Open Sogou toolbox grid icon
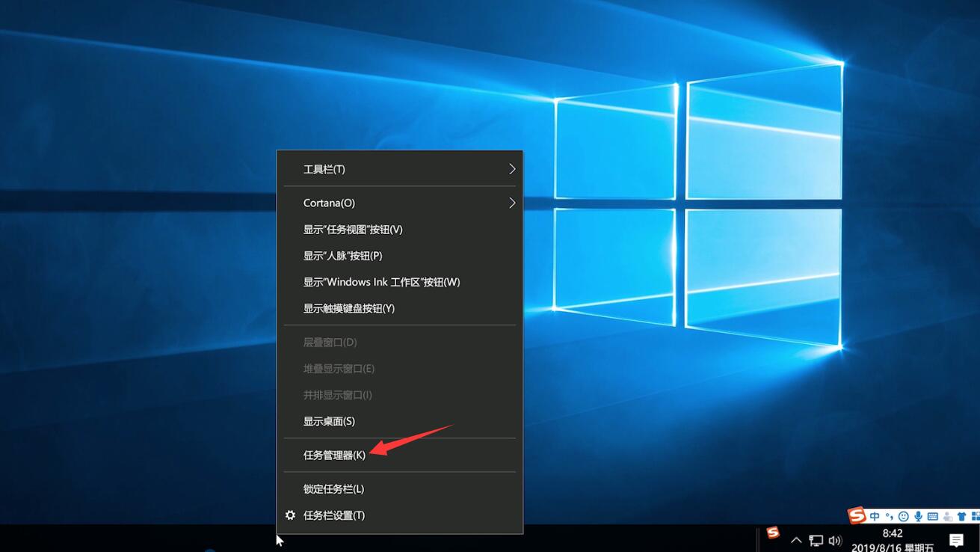Screen dimensions: 980x552 click(975, 516)
